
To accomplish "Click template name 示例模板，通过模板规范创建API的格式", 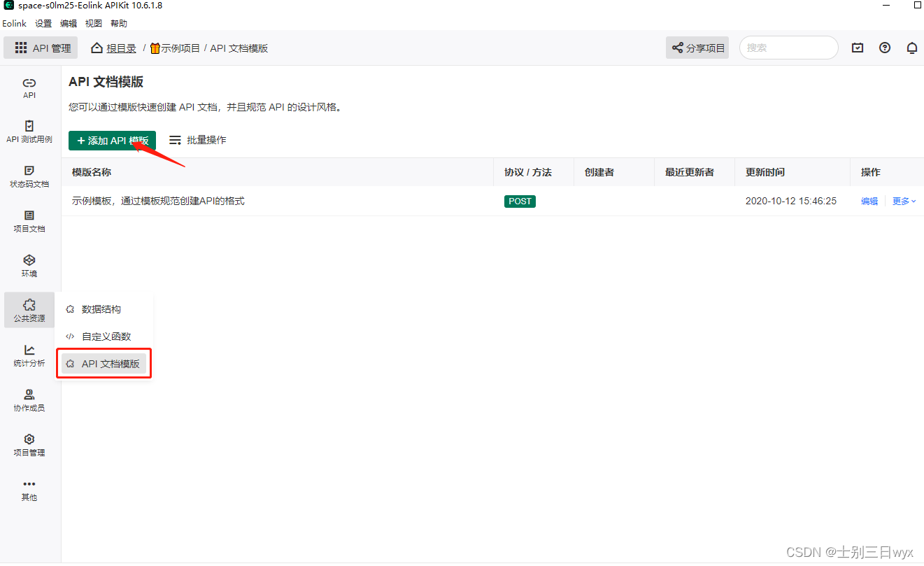I will tap(158, 201).
